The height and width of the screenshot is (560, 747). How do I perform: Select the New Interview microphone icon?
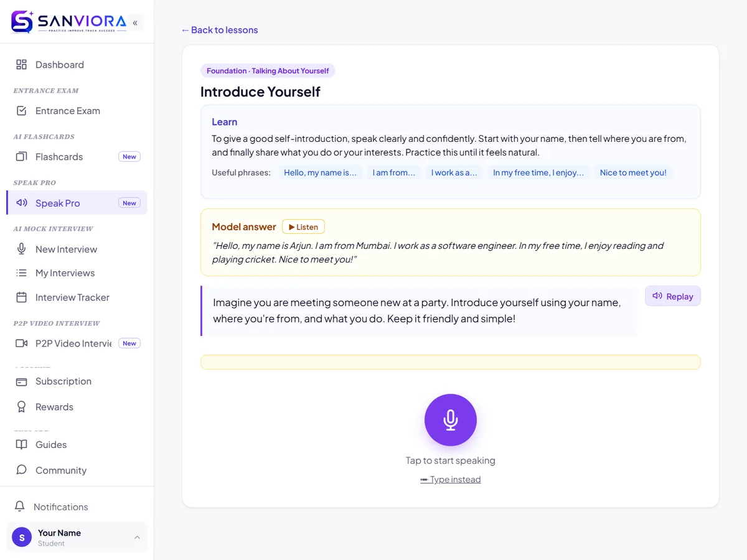click(x=22, y=249)
